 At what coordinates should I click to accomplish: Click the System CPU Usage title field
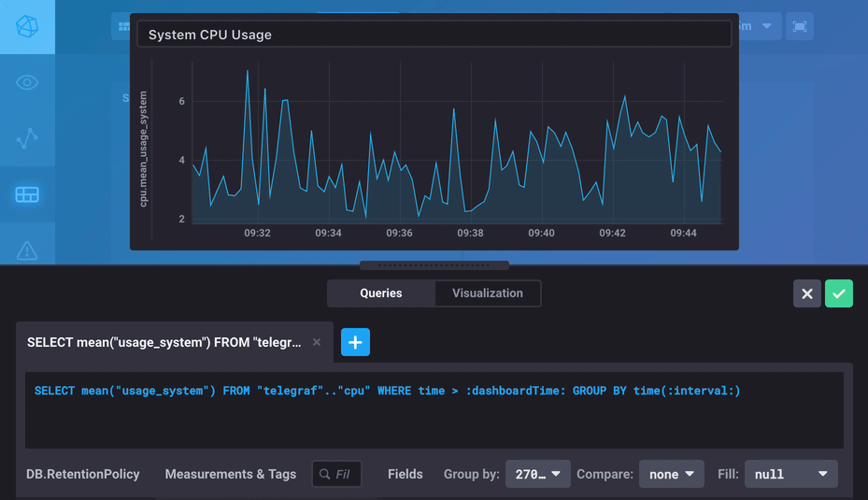(x=434, y=35)
